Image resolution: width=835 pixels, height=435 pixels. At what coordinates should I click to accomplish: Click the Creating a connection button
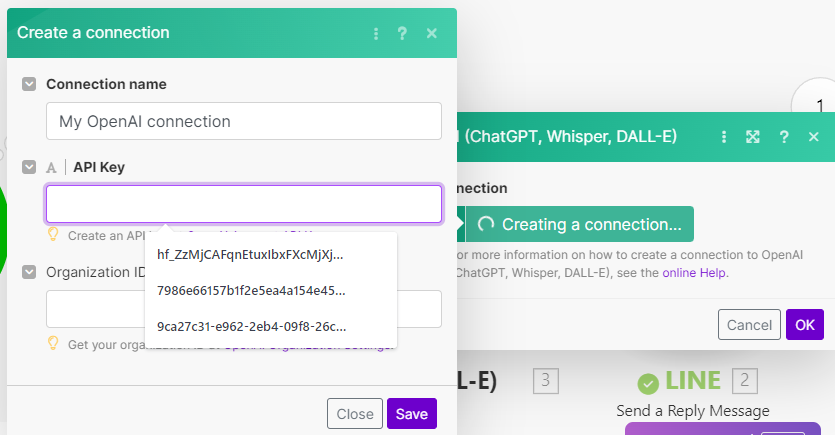tap(579, 224)
